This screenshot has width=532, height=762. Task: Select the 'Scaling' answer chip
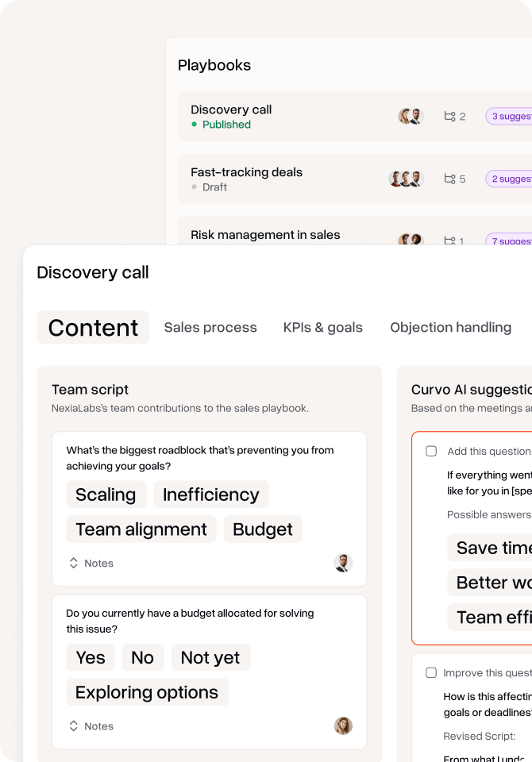(x=106, y=495)
